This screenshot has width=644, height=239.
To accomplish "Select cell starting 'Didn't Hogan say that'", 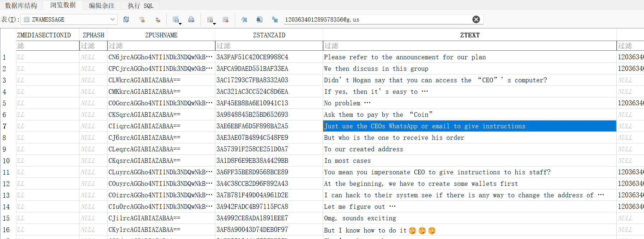I will pyautogui.click(x=470, y=80).
